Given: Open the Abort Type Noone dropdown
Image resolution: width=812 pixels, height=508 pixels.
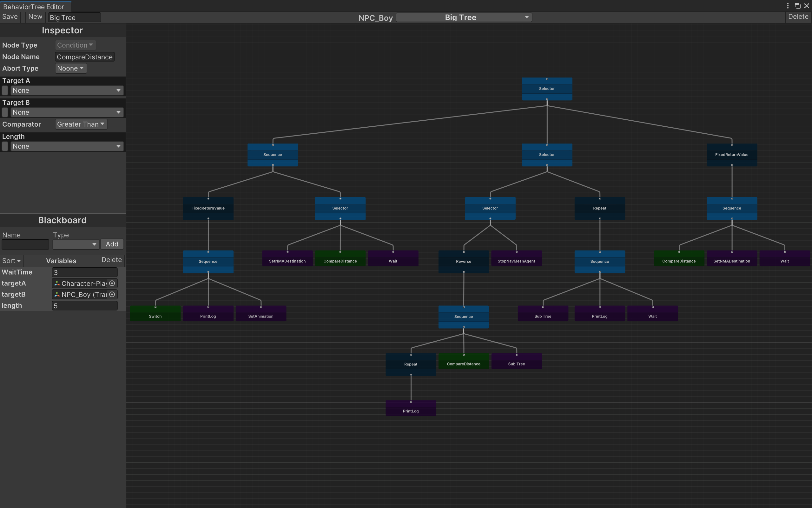Looking at the screenshot, I should pyautogui.click(x=70, y=68).
